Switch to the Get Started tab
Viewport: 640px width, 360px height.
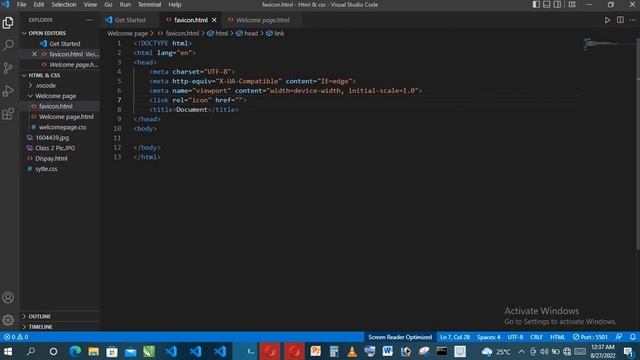(x=130, y=20)
